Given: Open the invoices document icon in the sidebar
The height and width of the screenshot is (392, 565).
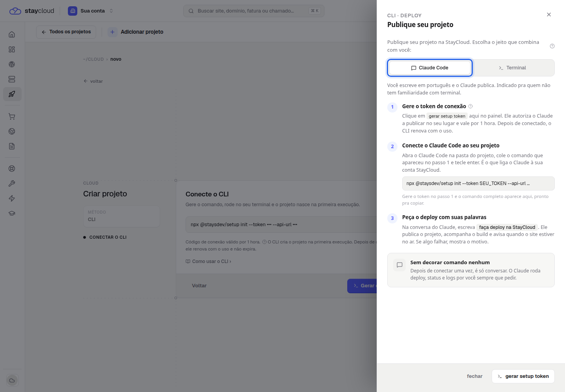Looking at the screenshot, I should 12,146.
